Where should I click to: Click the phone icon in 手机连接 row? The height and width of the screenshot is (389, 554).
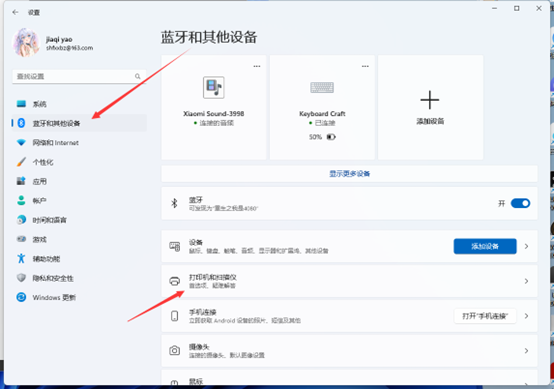(x=175, y=316)
